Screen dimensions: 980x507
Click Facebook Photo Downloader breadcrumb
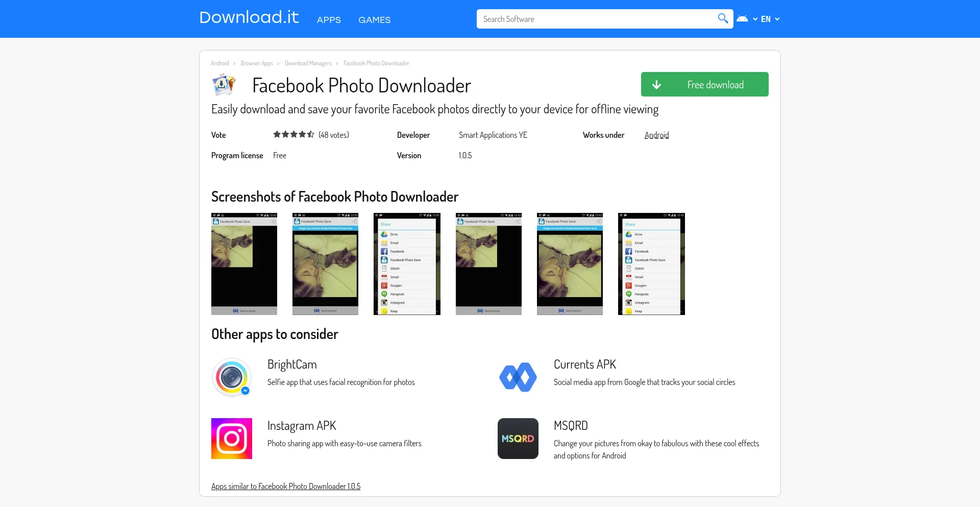click(x=376, y=63)
